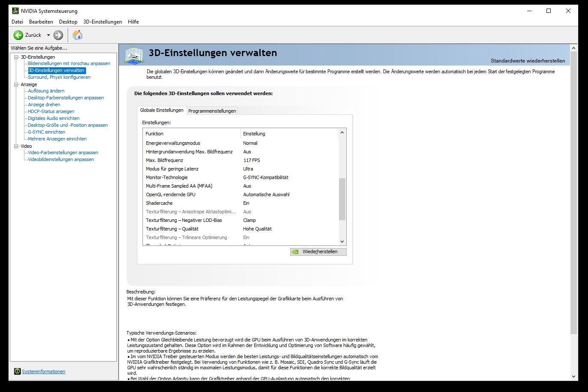Open Surround, PhysX konfigurieren

[59, 77]
